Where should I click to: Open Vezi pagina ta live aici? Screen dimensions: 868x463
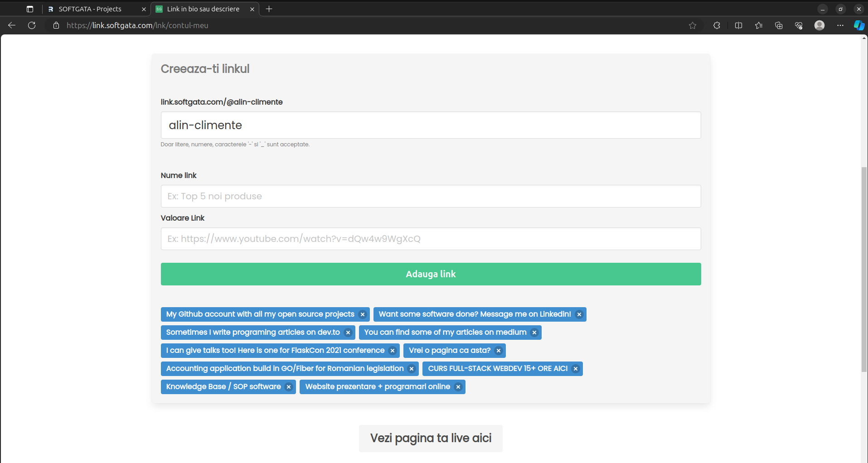click(431, 438)
